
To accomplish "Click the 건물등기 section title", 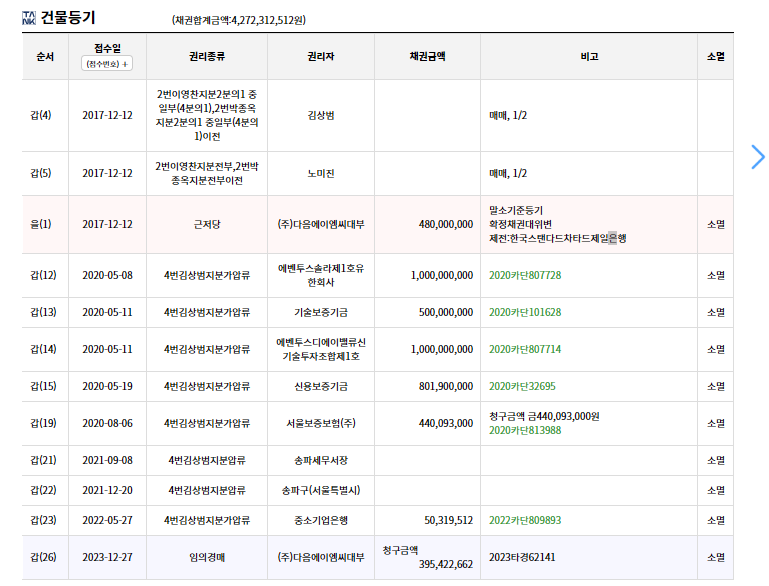I will (x=68, y=18).
